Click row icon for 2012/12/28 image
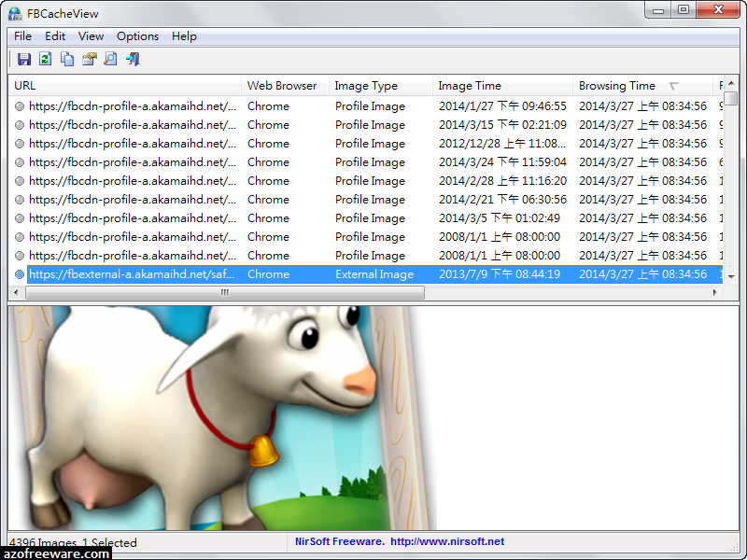 (x=20, y=144)
